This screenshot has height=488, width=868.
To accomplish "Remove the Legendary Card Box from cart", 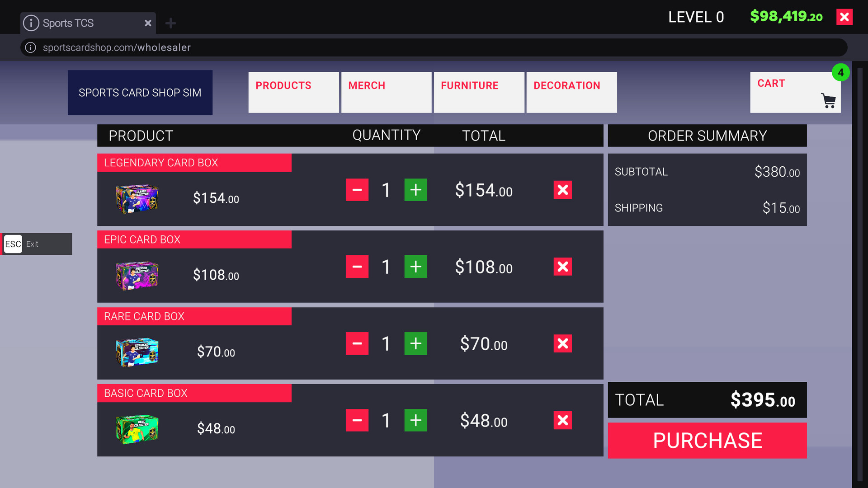I will pyautogui.click(x=562, y=190).
